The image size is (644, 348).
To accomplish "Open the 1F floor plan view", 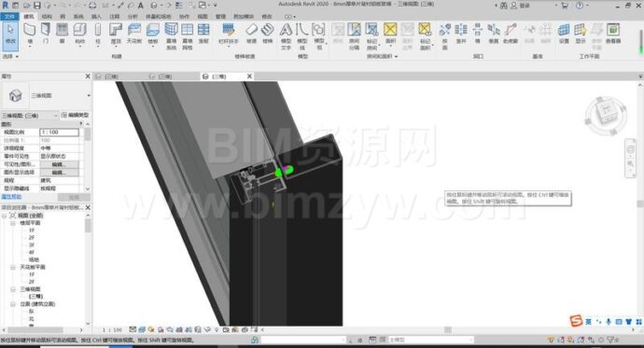I will pyautogui.click(x=32, y=230).
